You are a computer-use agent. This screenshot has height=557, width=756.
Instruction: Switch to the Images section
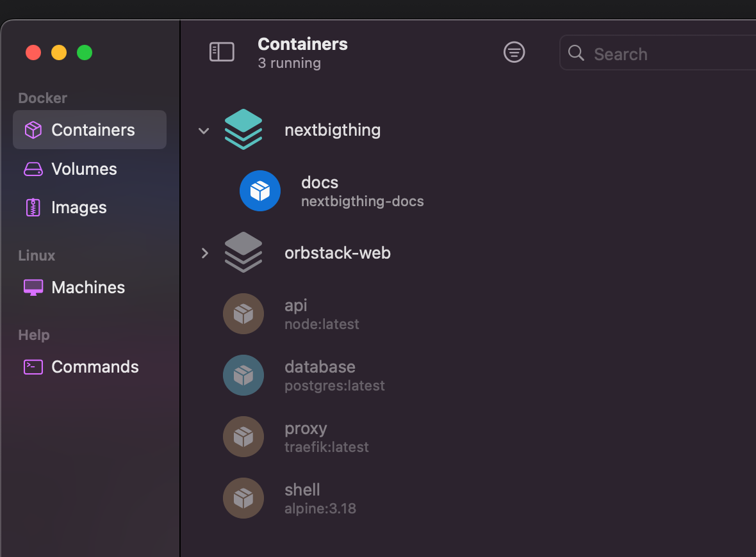tap(90, 207)
